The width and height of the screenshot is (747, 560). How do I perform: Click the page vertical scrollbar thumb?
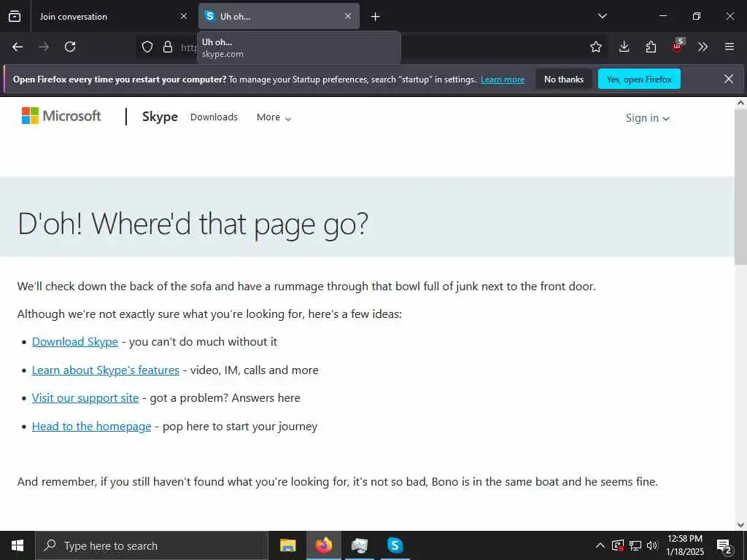click(741, 187)
